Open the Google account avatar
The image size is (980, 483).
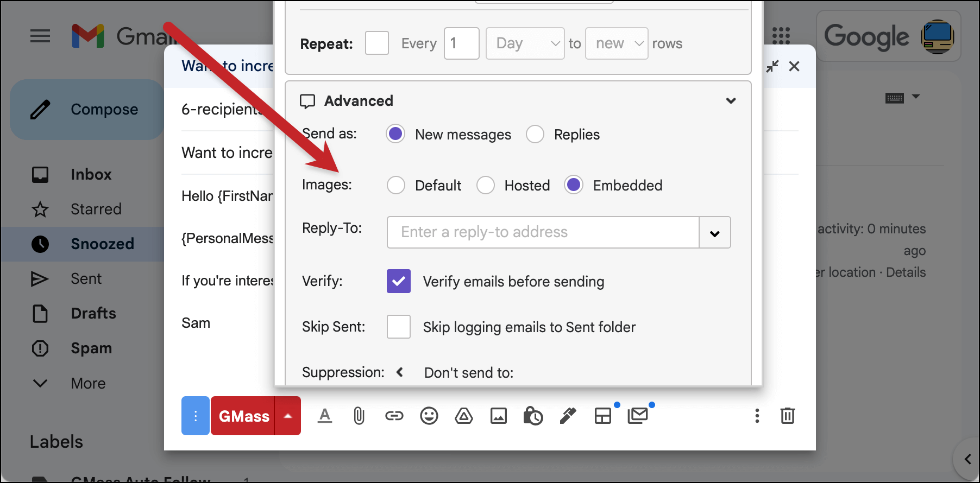tap(937, 36)
